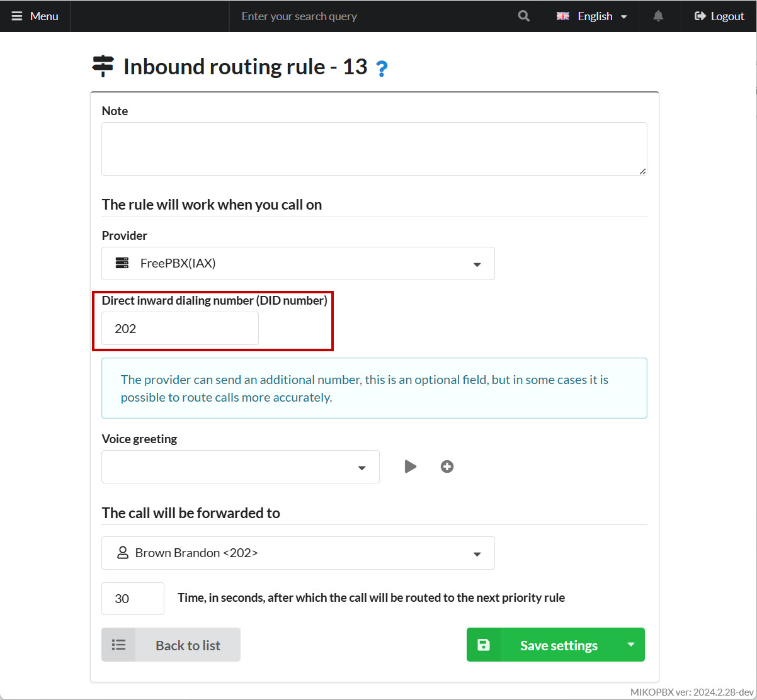Image resolution: width=757 pixels, height=700 pixels.
Task: Click into the Note text area
Action: click(374, 149)
